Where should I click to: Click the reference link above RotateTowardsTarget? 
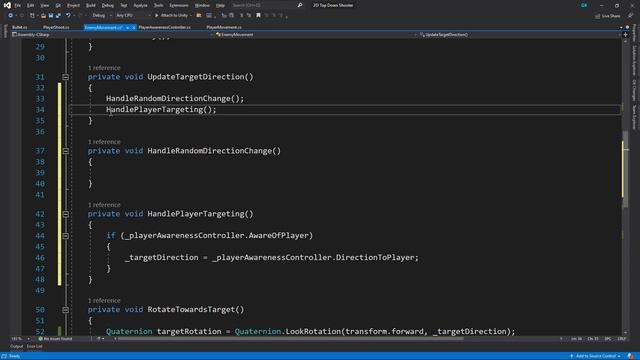[104, 300]
